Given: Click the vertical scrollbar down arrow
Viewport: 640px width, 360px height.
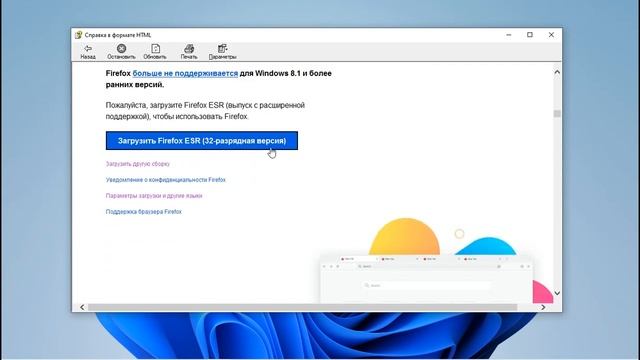Looking at the screenshot, I should (x=557, y=293).
